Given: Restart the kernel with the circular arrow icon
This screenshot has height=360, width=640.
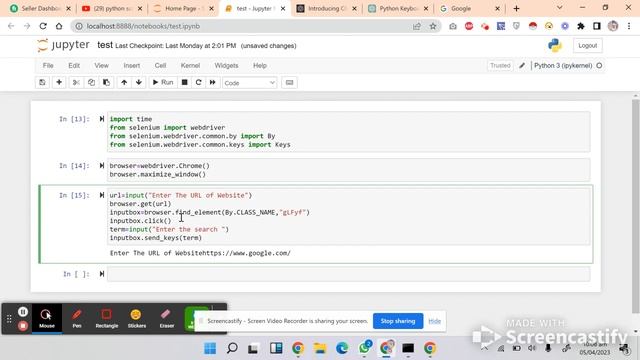Looking at the screenshot, I should click(x=199, y=82).
